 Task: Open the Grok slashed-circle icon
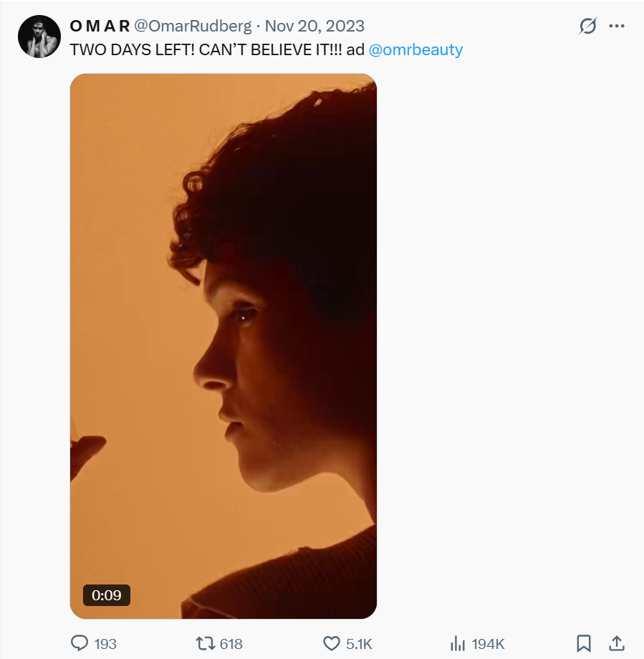(x=587, y=27)
